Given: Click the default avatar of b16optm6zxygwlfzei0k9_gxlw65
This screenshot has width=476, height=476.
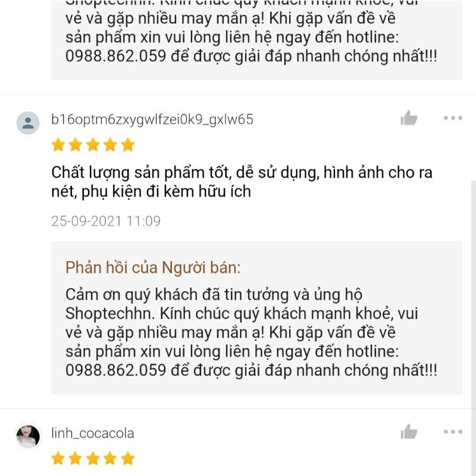Looking at the screenshot, I should (28, 123).
